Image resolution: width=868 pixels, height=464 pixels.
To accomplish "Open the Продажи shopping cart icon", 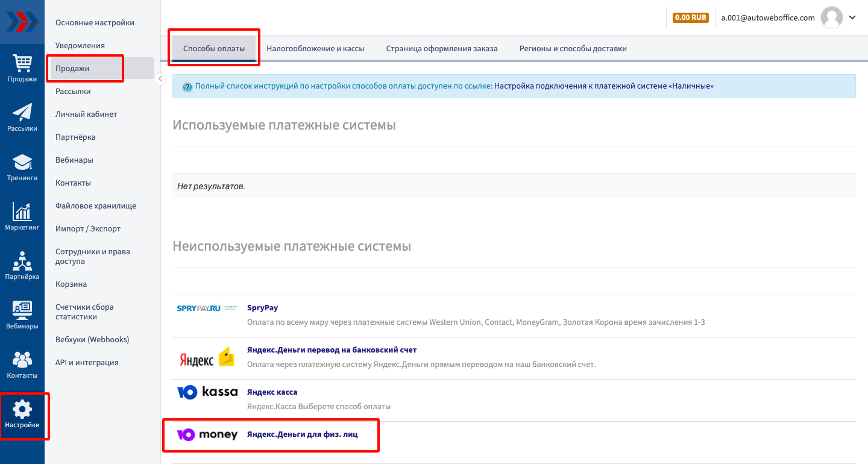I will point(22,63).
